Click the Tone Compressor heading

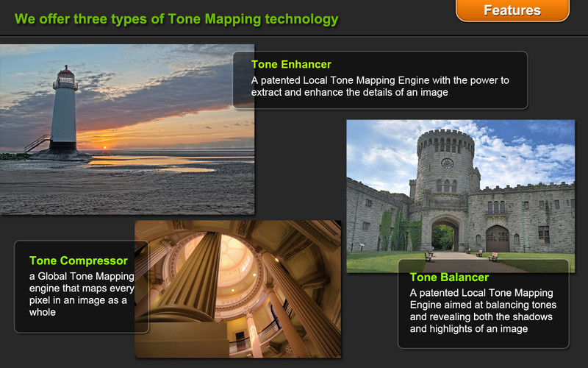(79, 261)
